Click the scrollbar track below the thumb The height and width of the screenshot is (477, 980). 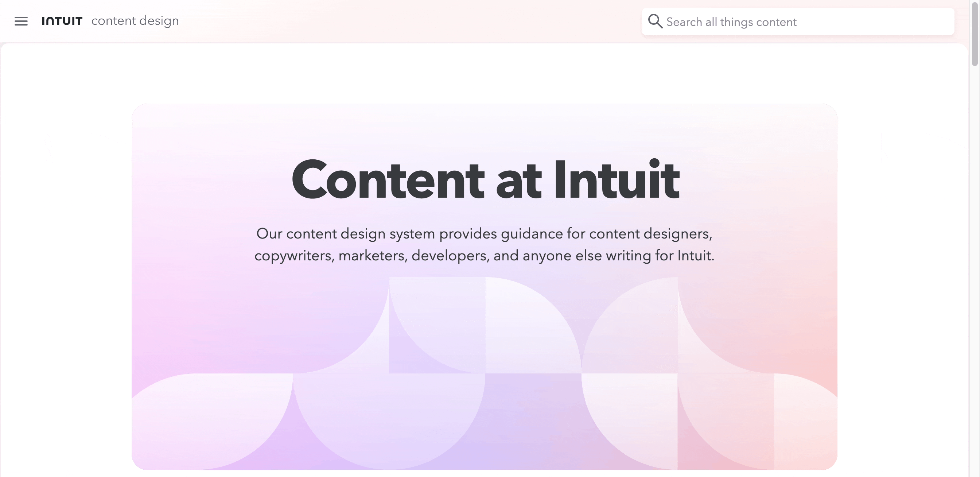point(974,266)
